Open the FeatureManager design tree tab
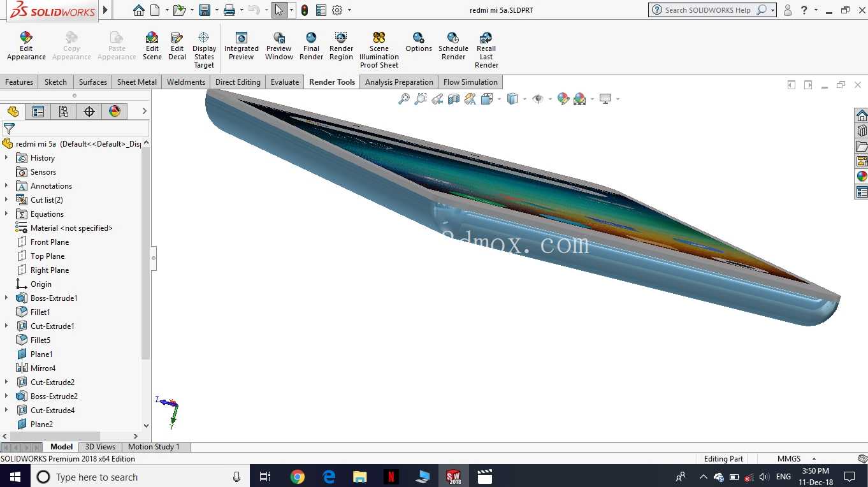868x487 pixels. pyautogui.click(x=13, y=112)
